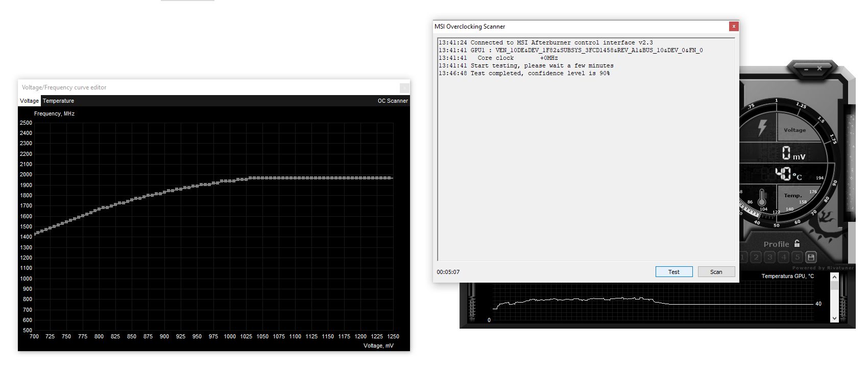Click the lightning bolt voltage icon on the gauge
Viewport: 868px width, 368px height.
762,128
